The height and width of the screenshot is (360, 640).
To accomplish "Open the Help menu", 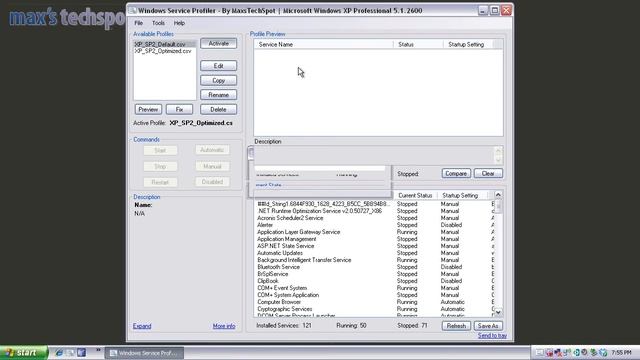I will (179, 23).
